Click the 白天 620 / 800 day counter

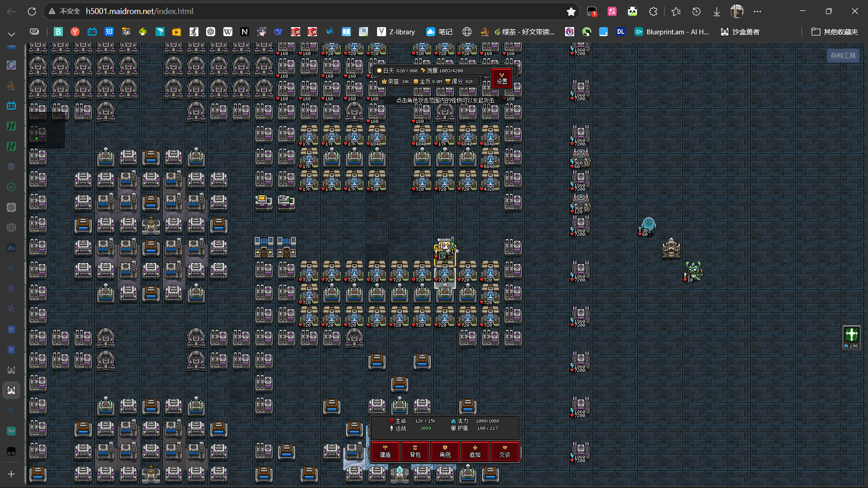tap(397, 70)
